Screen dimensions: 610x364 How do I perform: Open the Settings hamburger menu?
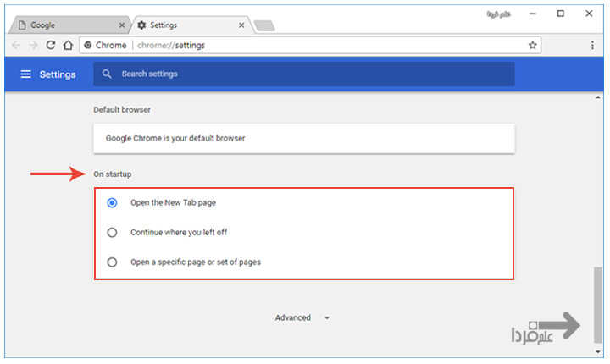[25, 74]
